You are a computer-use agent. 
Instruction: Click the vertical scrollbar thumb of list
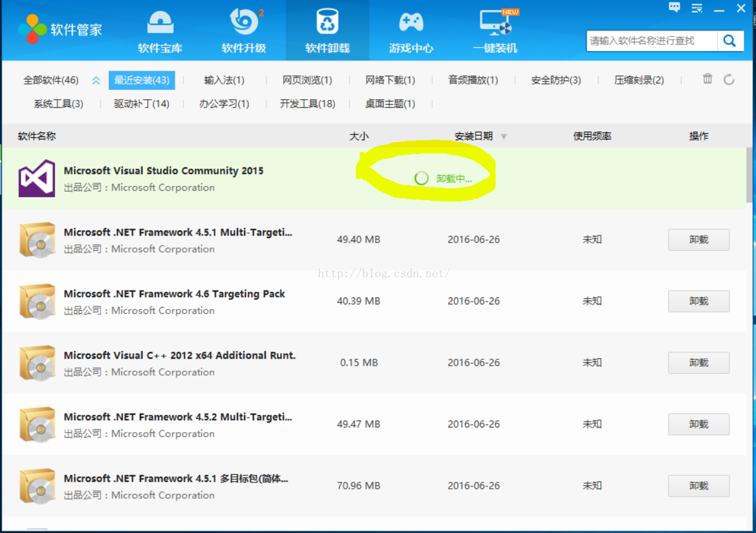[749, 176]
